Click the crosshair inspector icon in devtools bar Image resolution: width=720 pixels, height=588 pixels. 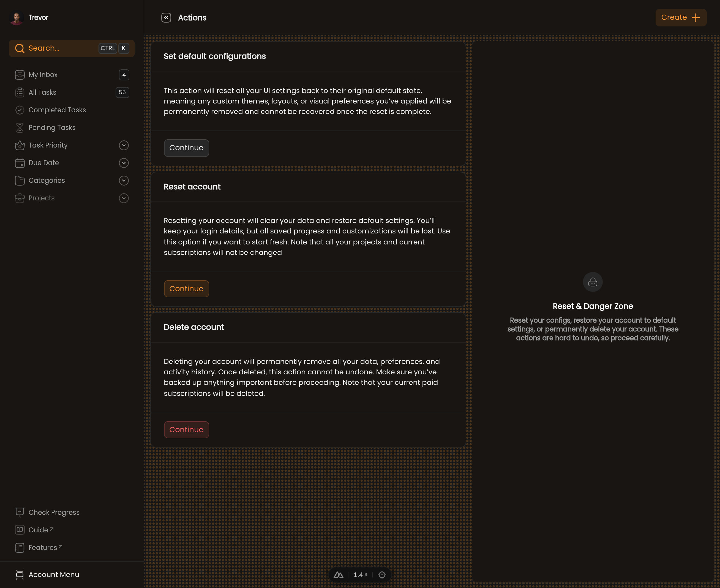pos(382,575)
